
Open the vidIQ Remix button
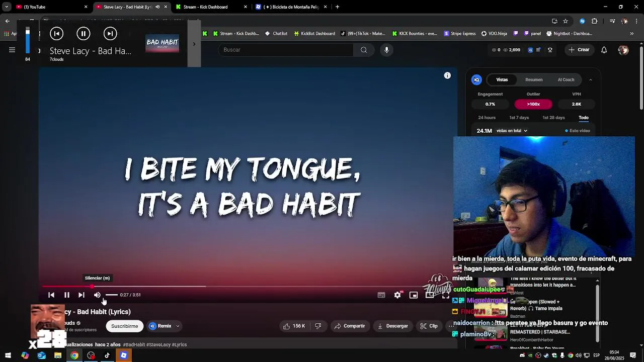pos(160,326)
